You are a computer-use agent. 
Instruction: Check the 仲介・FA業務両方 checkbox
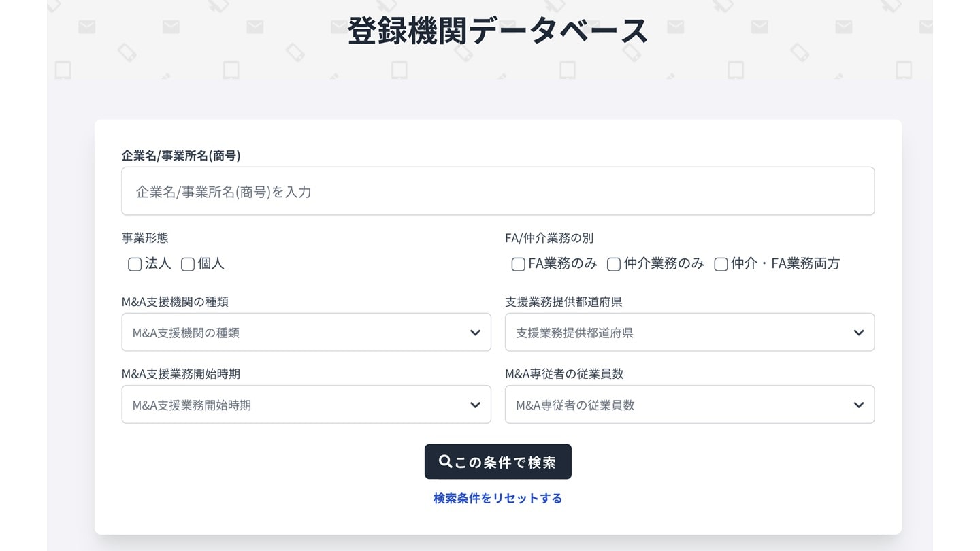tap(721, 264)
